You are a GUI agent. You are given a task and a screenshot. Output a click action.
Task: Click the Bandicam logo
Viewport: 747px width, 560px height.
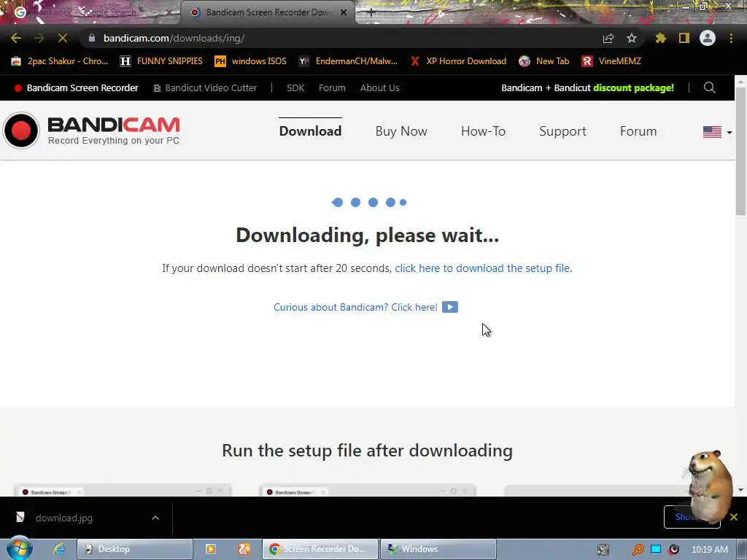91,130
